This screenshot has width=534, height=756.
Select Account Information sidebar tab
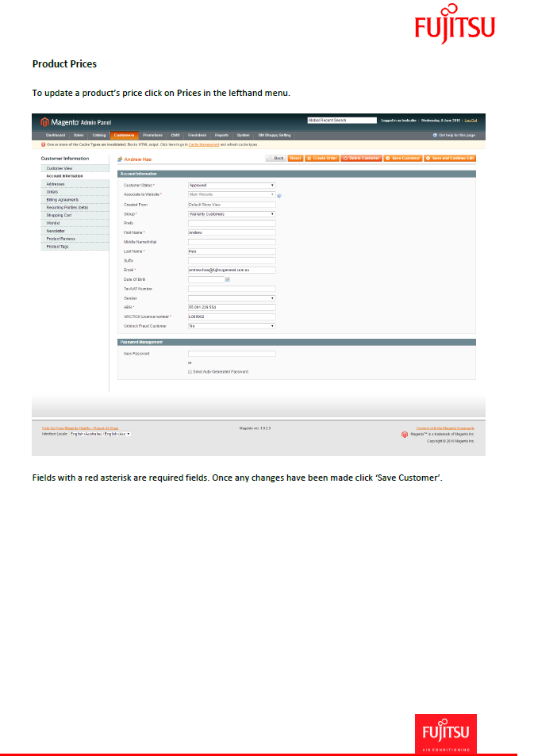75,176
